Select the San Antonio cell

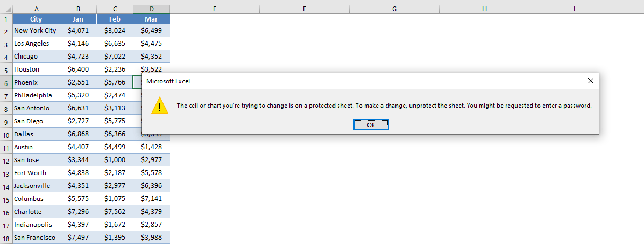pyautogui.click(x=36, y=108)
